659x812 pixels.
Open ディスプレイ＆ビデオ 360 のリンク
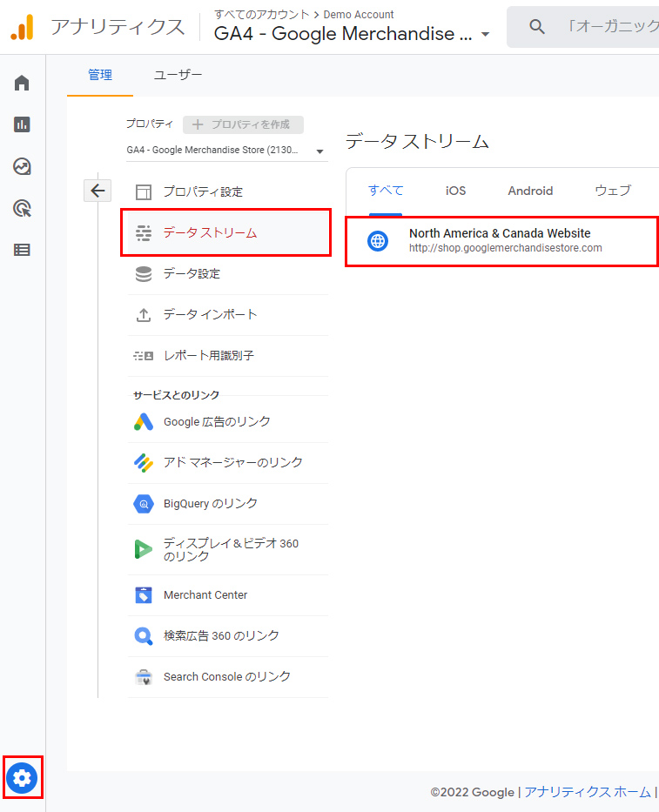coord(228,549)
